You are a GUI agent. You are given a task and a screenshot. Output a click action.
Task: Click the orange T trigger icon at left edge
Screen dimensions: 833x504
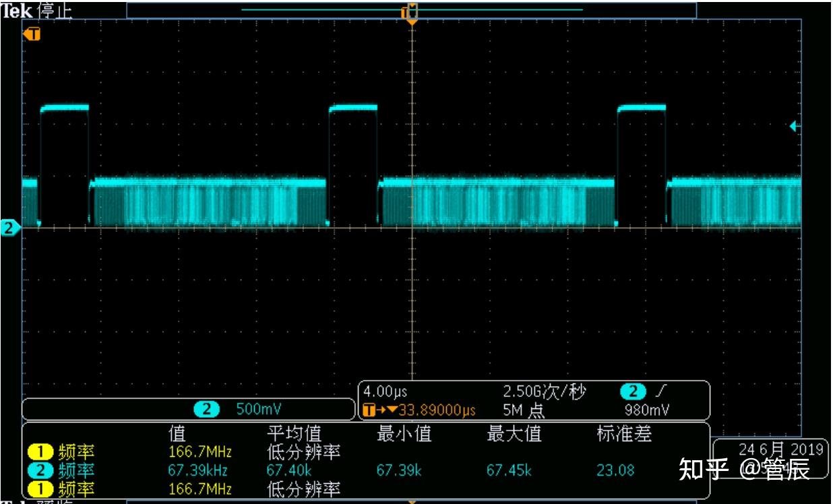click(32, 34)
